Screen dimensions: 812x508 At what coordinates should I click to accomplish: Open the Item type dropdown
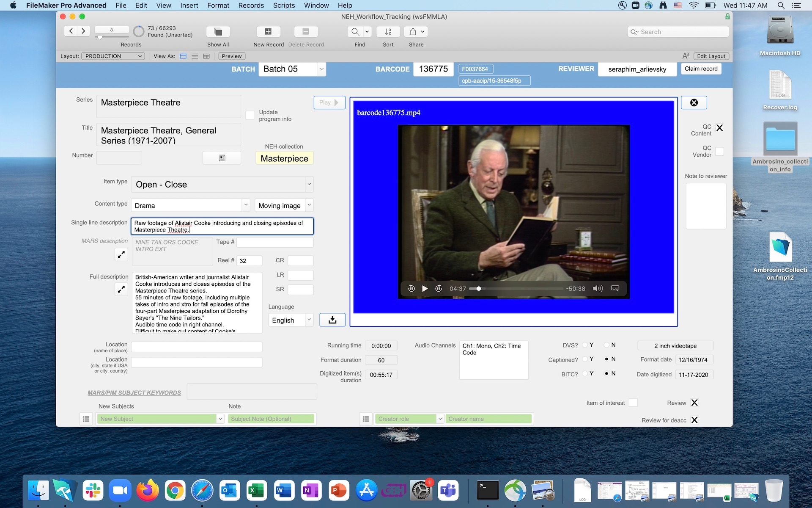(309, 185)
